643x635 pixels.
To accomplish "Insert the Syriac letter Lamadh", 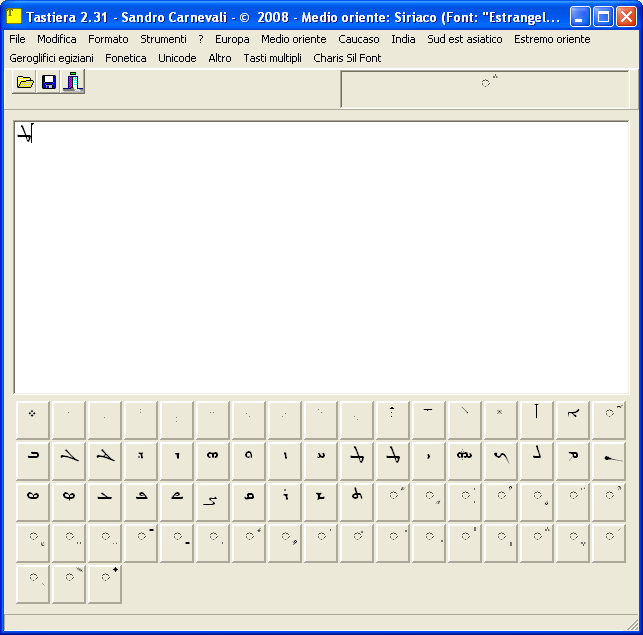I will coord(537,461).
